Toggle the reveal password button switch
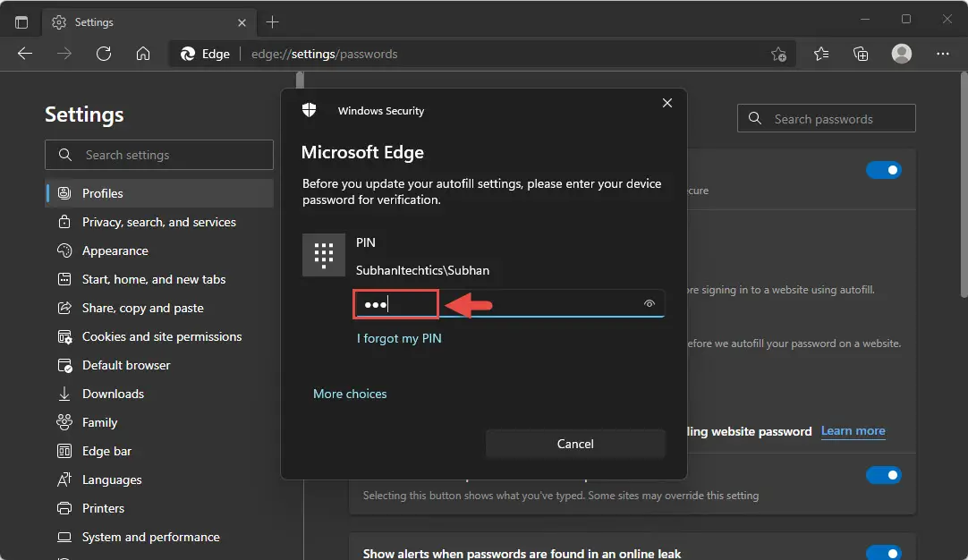 pos(883,475)
